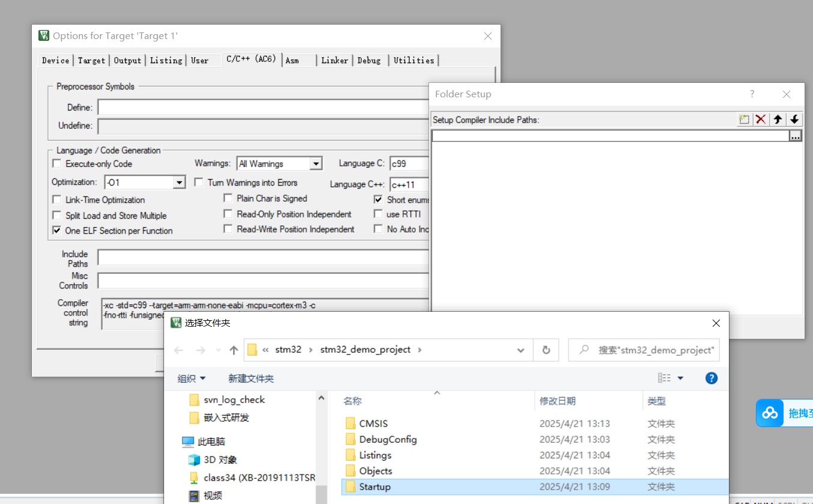Open the Warnings dropdown
The height and width of the screenshot is (504, 813).
click(316, 163)
